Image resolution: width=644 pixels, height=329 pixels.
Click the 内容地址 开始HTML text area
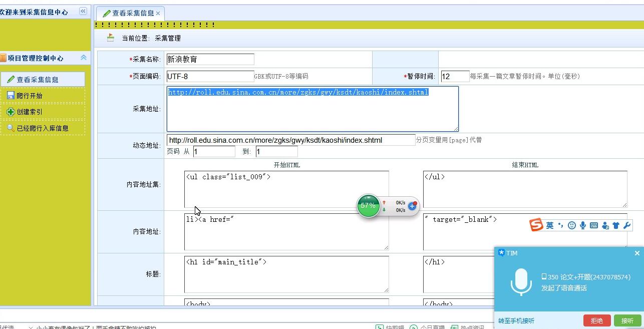pyautogui.click(x=286, y=232)
